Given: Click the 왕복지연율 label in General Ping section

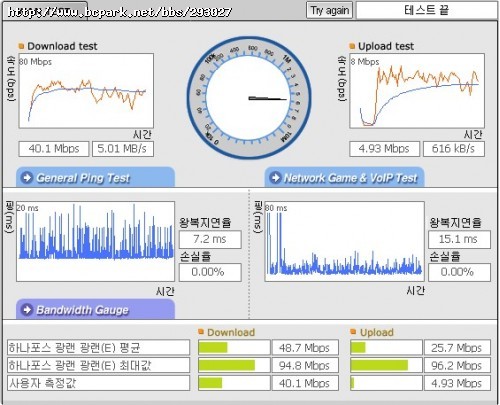Looking at the screenshot, I should pyautogui.click(x=205, y=222).
